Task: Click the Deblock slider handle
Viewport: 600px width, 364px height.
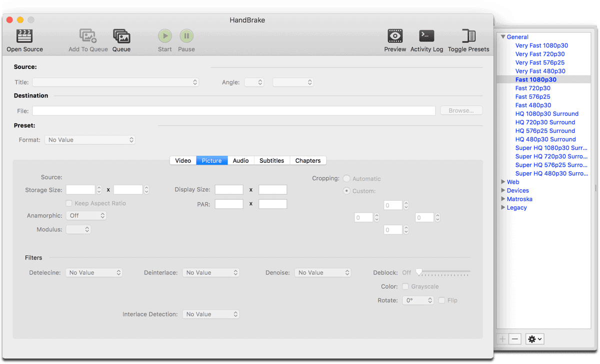Action: [419, 272]
